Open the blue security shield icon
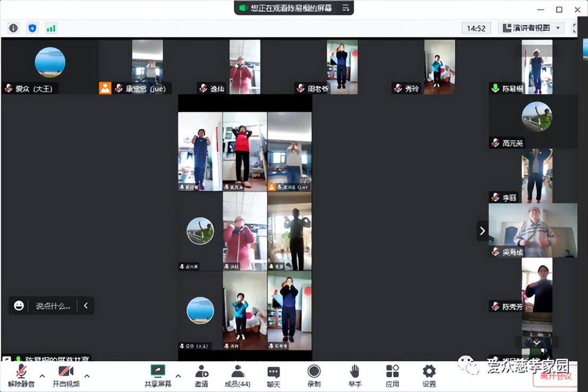 (x=32, y=28)
